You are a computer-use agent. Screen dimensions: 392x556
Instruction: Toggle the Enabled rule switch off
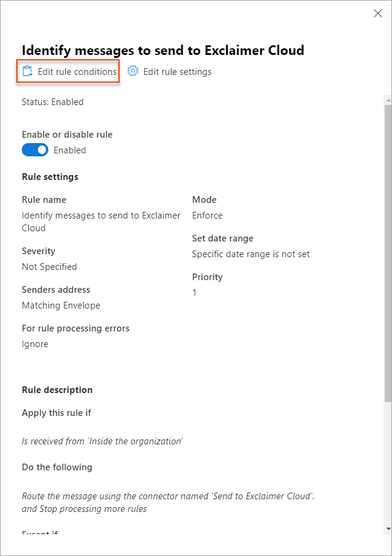(x=35, y=150)
